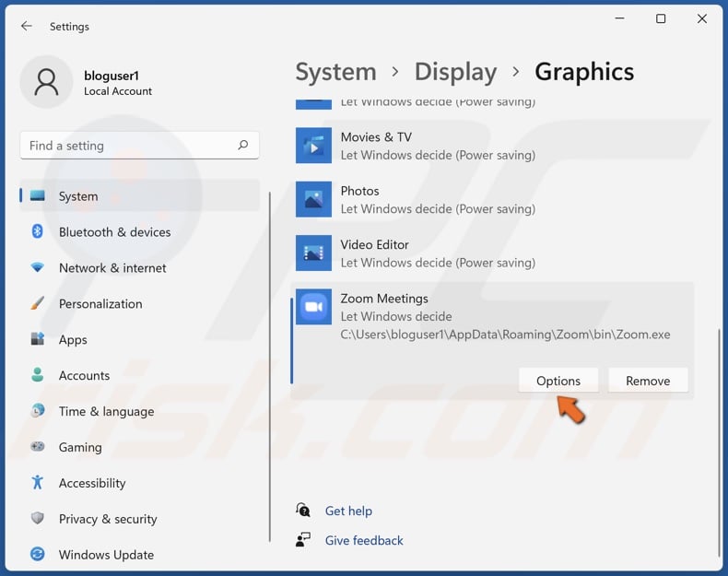728x576 pixels.
Task: Maximize the Settings window
Action: 661,18
